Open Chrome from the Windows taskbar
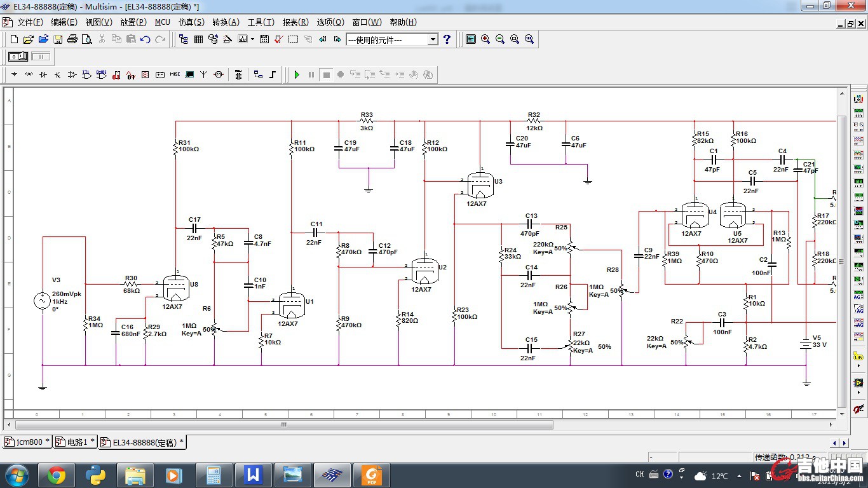Viewport: 868px width, 488px height. [56, 475]
